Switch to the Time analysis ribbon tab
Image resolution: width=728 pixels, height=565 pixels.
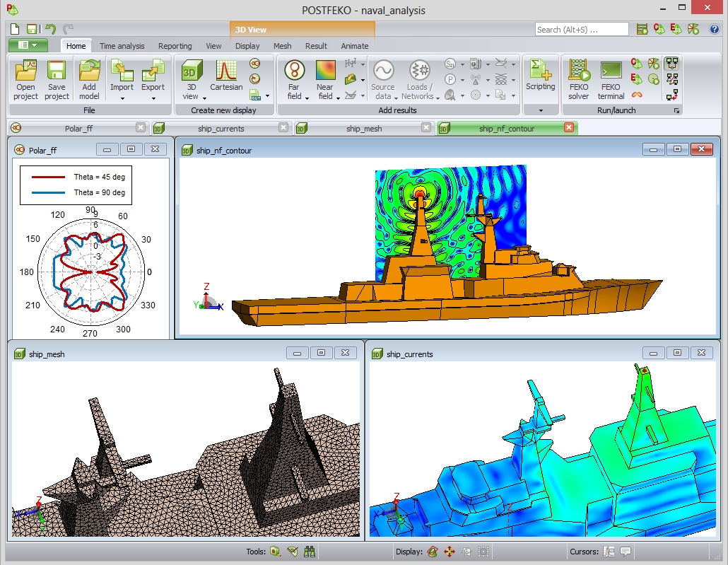coord(122,46)
